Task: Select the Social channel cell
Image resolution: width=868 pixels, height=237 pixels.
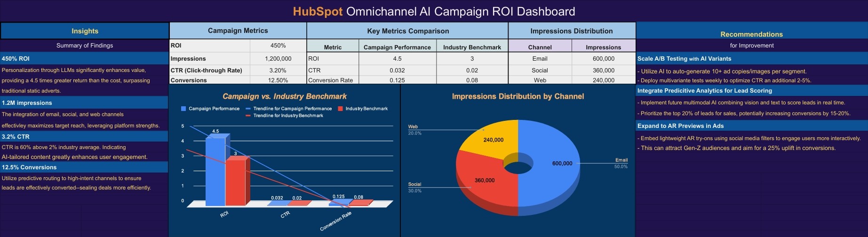Action: 540,71
